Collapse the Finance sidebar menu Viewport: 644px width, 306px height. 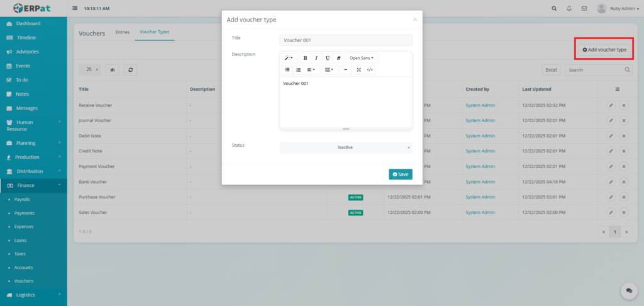tap(33, 186)
